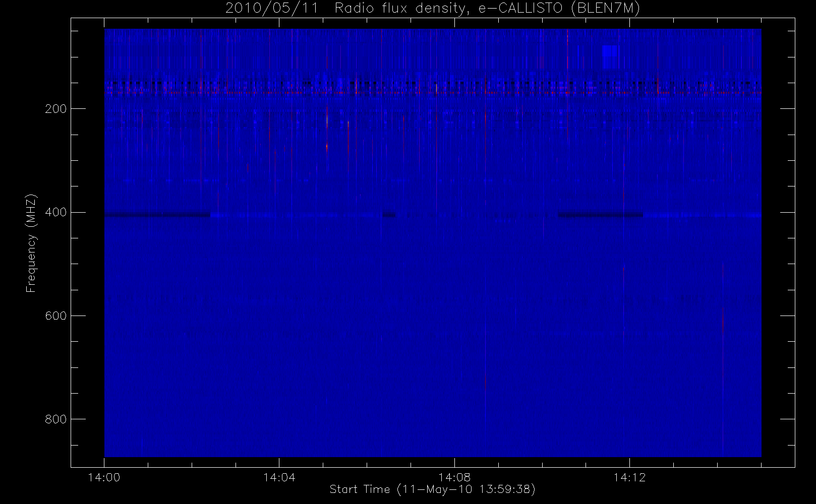816x504 pixels.
Task: Select the 14:12 time tick label
Action: click(x=629, y=477)
